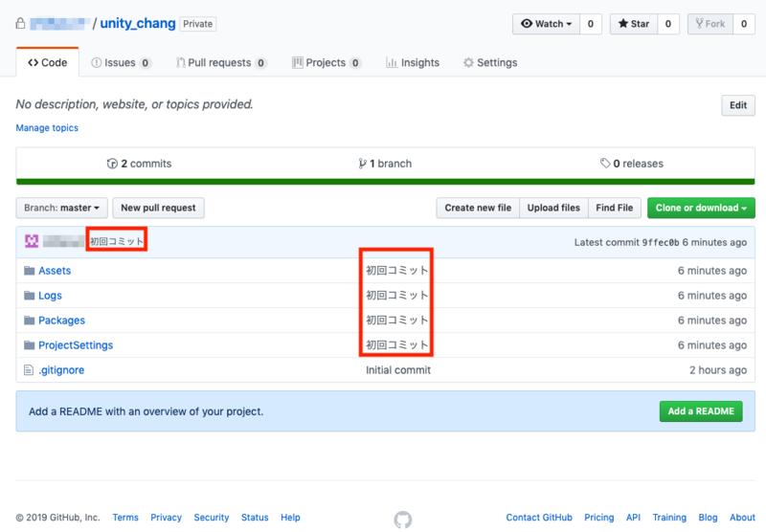Open the API footer link

pyautogui.click(x=633, y=518)
